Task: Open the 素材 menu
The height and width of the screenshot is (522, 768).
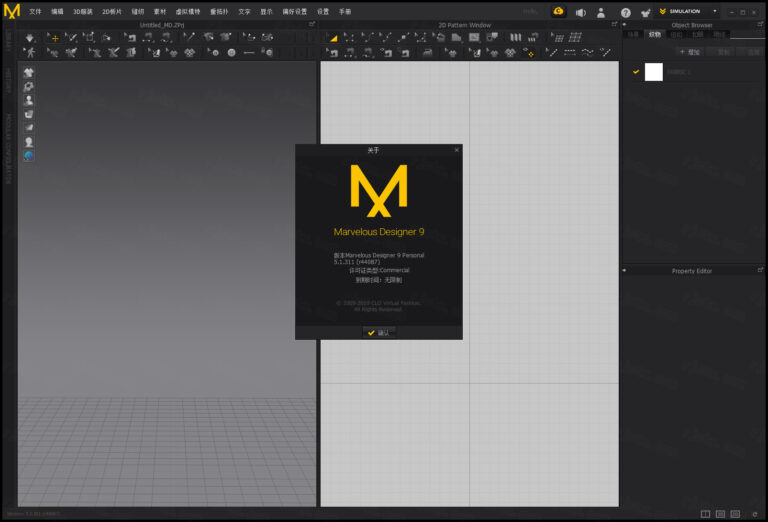Action: (x=160, y=11)
